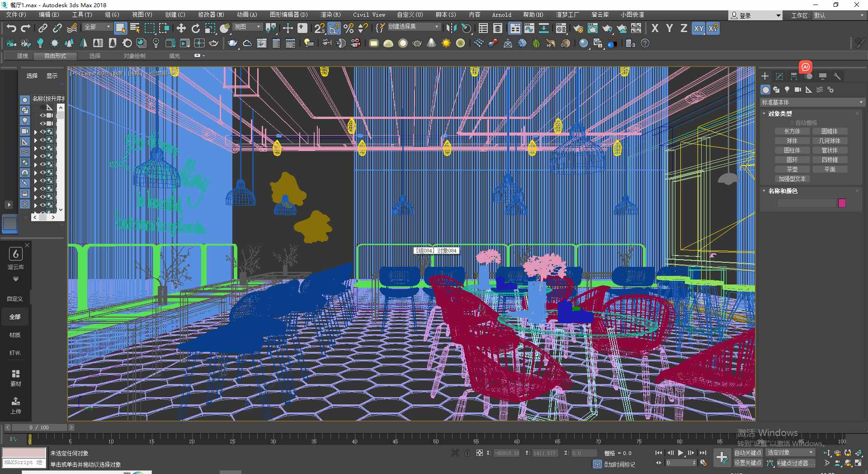This screenshot has height=474, width=868.
Task: Click the 长方体 primitive button
Action: point(792,131)
